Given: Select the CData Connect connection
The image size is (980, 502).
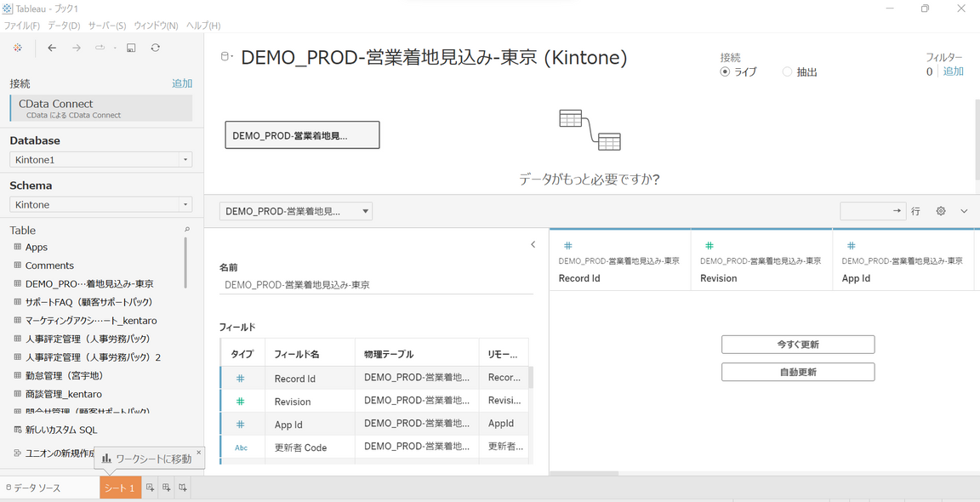Looking at the screenshot, I should [101, 108].
